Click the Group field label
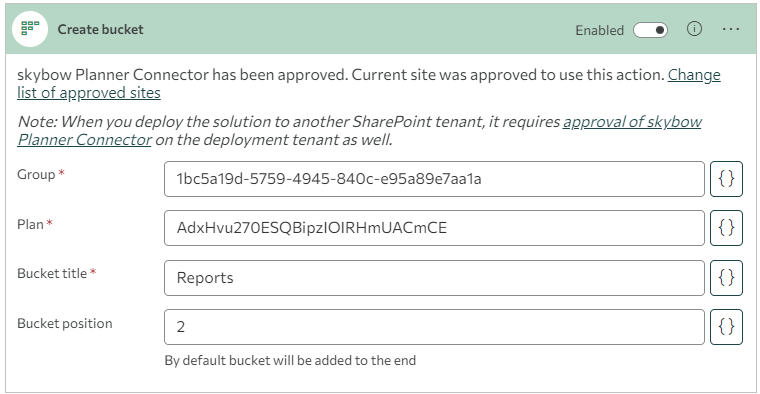760x394 pixels. point(36,174)
